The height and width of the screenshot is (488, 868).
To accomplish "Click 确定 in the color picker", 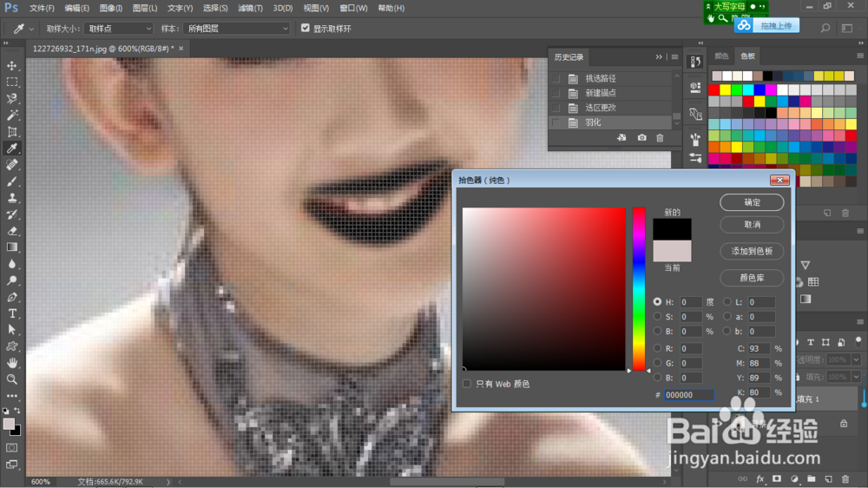I will click(x=752, y=202).
